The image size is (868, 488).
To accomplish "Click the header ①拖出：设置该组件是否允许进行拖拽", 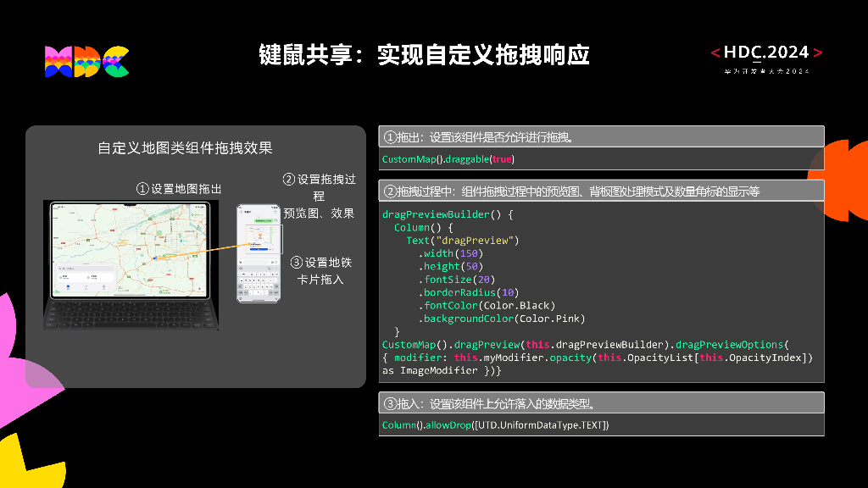I will tap(601, 136).
